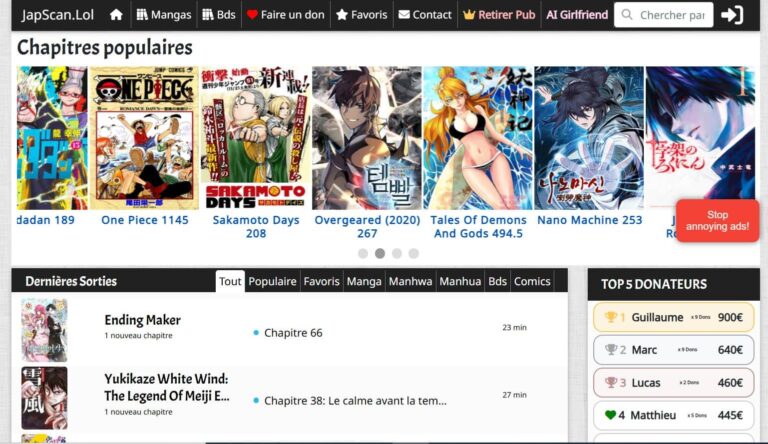The image size is (768, 444).
Task: Open the Mangas navigation menu
Action: pos(163,15)
